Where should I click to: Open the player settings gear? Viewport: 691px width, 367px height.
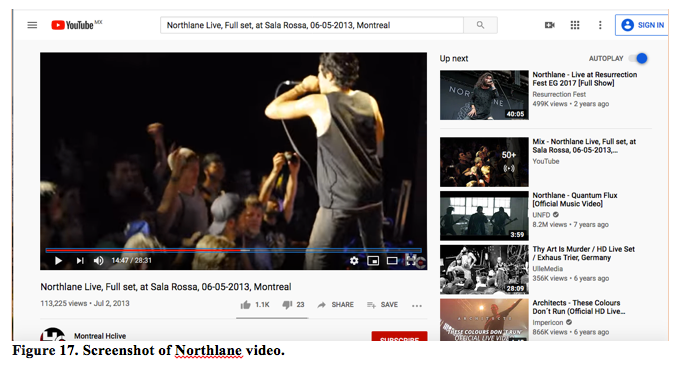click(353, 260)
